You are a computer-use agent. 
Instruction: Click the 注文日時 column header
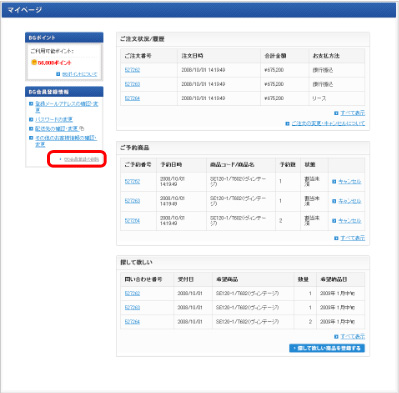tap(192, 56)
